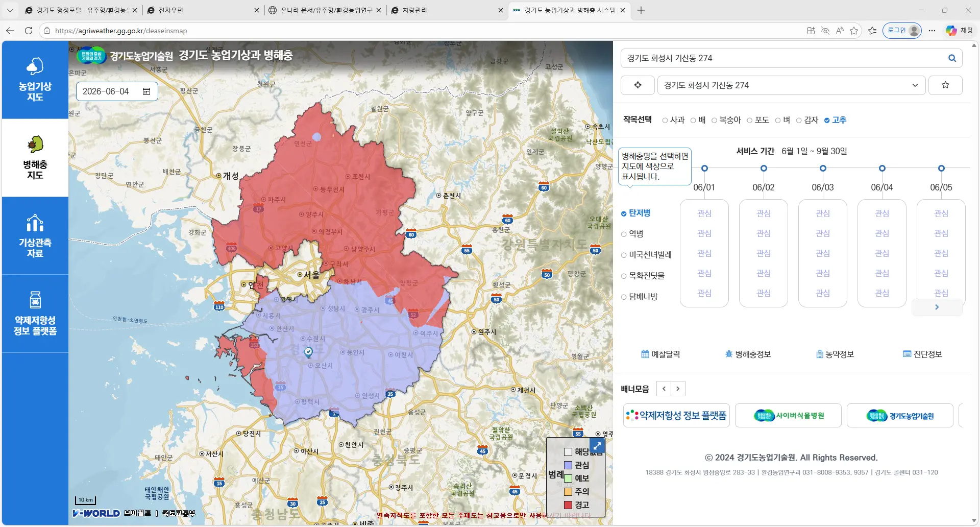Screen dimensions: 980x527
Task: Open the 기상관측 자료 sidebar icon
Action: coord(35,236)
